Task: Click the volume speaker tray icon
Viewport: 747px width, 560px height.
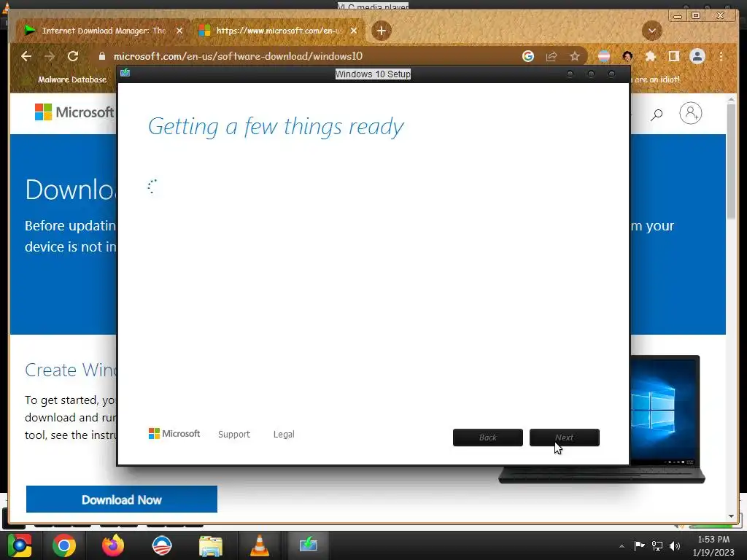Action: click(x=675, y=545)
